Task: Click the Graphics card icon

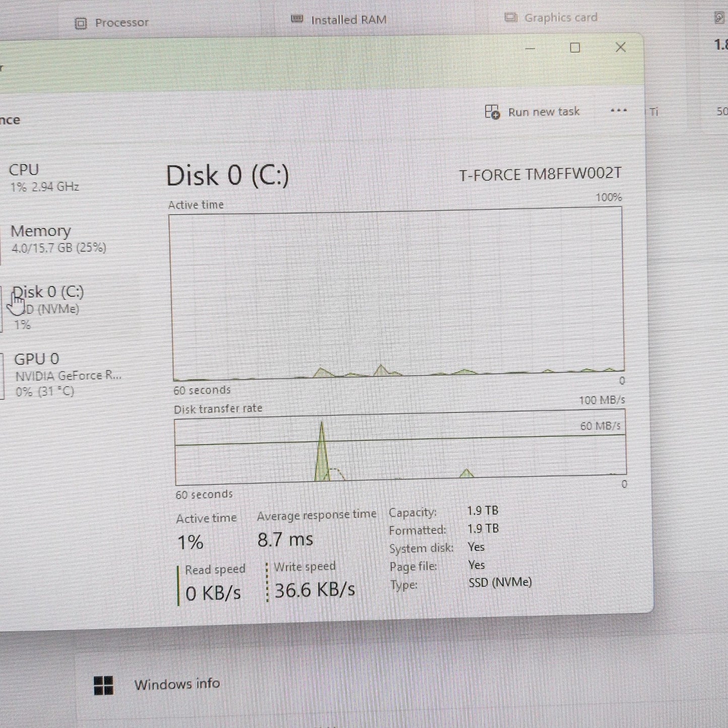Action: click(x=511, y=18)
